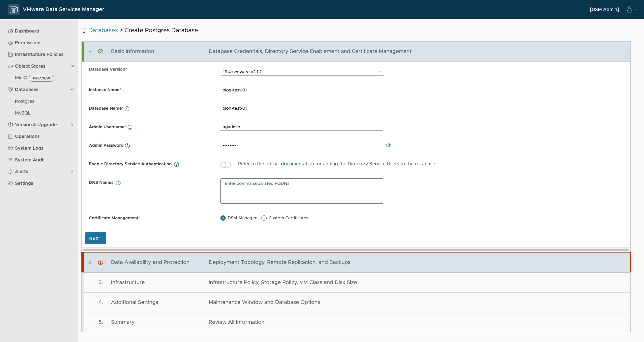Open the user account menu icon
The image size is (644, 342).
point(630,9)
